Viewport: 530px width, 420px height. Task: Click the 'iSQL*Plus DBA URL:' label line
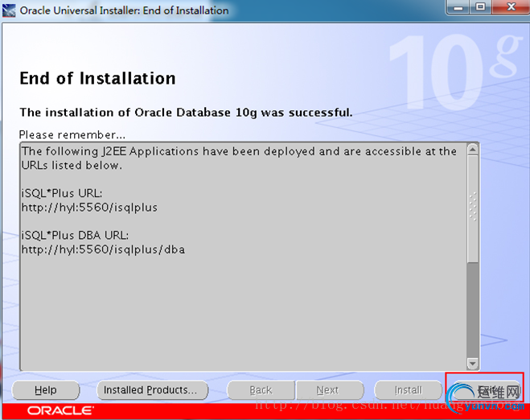pyautogui.click(x=75, y=236)
